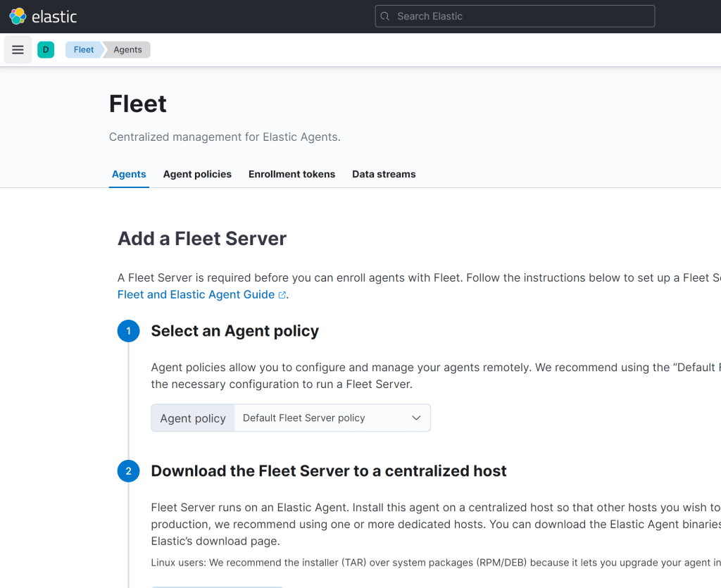Open the Enrollment tokens tab
Screen dimensions: 721x588
click(291, 174)
